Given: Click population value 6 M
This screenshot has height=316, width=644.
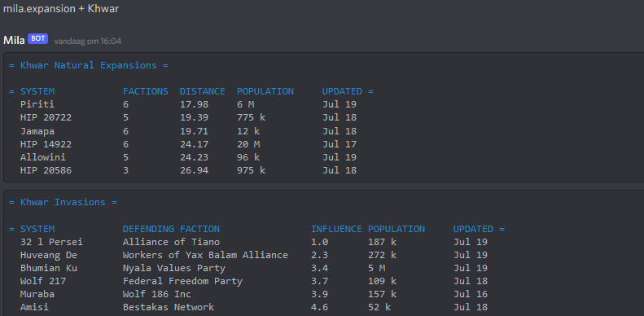Looking at the screenshot, I should [245, 104].
